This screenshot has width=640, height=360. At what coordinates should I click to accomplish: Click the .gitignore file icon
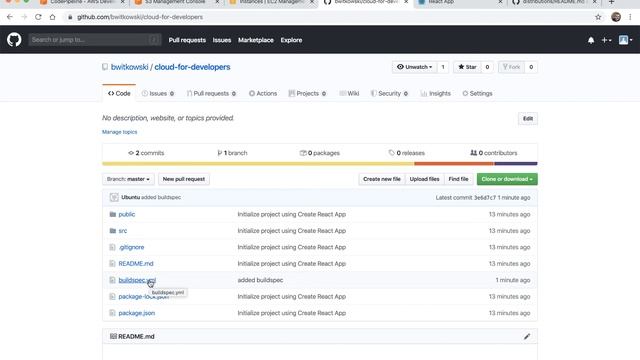(x=112, y=247)
